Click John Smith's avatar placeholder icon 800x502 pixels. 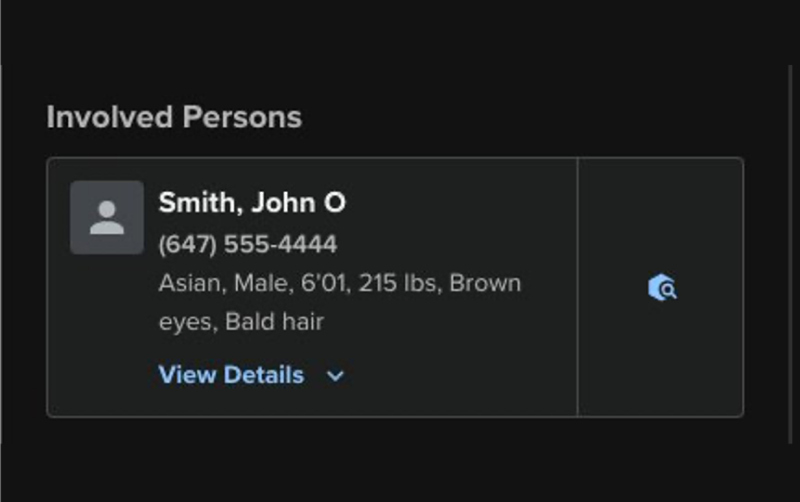(x=107, y=217)
